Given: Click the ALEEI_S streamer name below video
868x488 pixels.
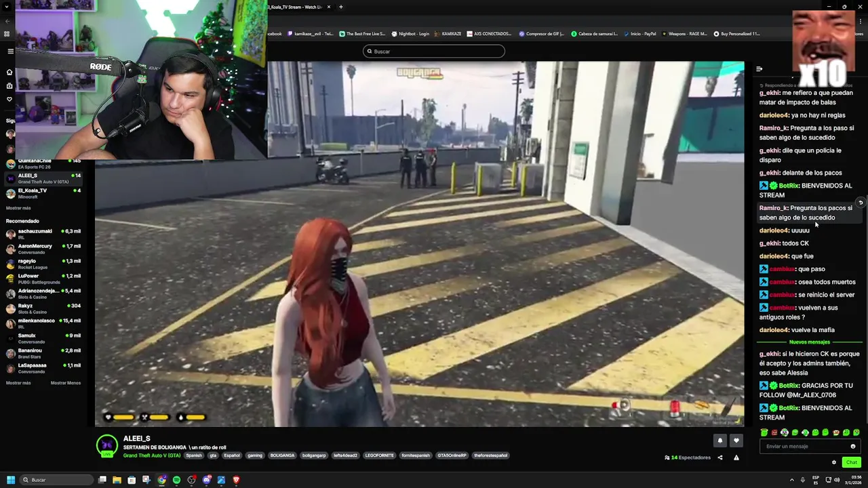Looking at the screenshot, I should tap(137, 439).
